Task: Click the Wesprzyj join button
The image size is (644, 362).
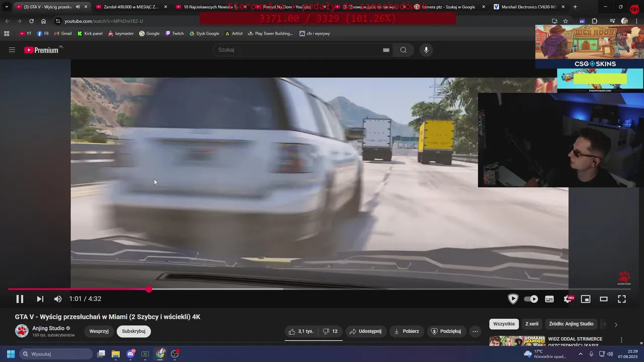Action: (99, 331)
